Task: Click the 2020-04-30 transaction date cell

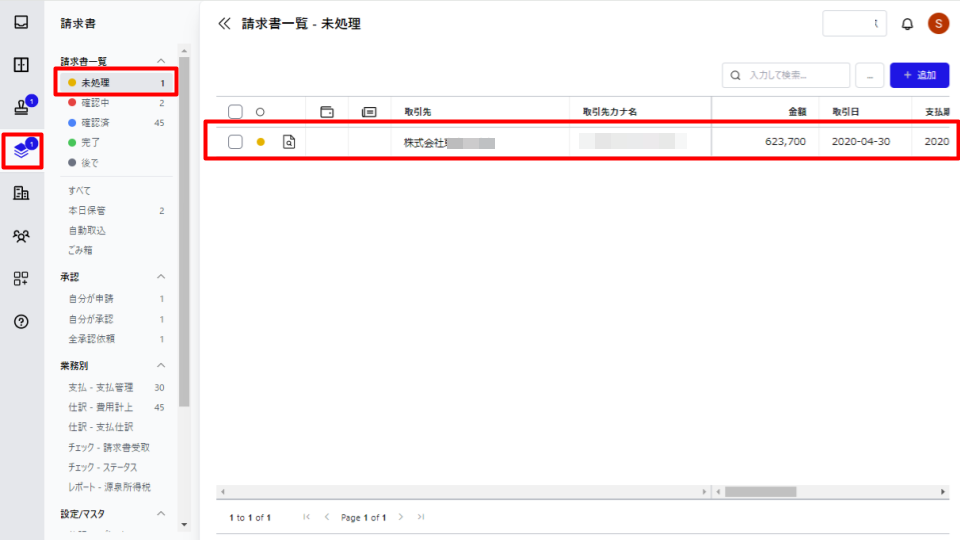Action: (x=861, y=142)
